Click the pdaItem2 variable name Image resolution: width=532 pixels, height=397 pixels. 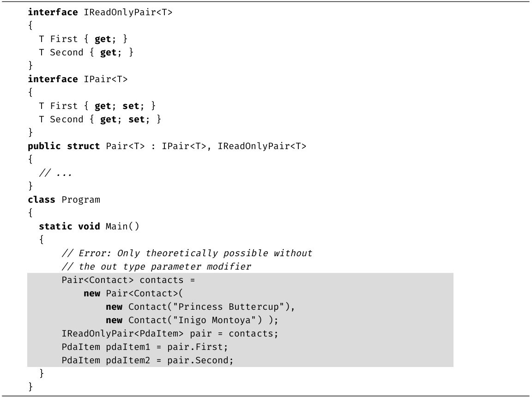(129, 361)
